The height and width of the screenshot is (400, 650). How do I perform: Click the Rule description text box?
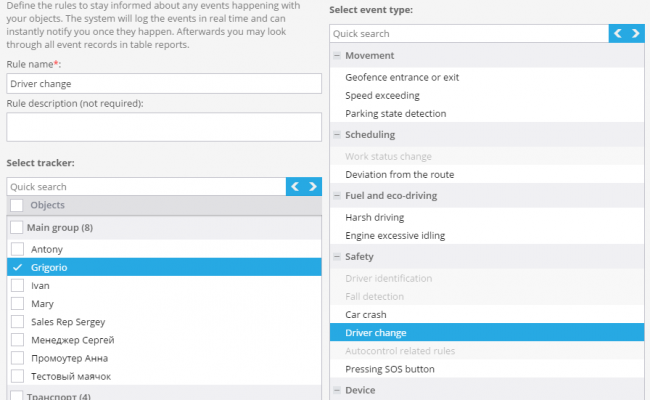[164, 127]
